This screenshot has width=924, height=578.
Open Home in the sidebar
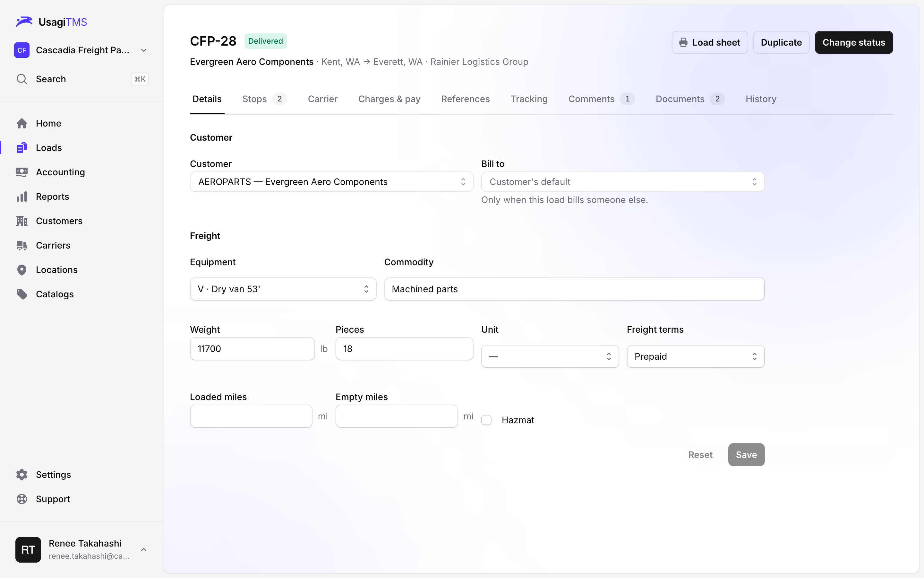81,124
